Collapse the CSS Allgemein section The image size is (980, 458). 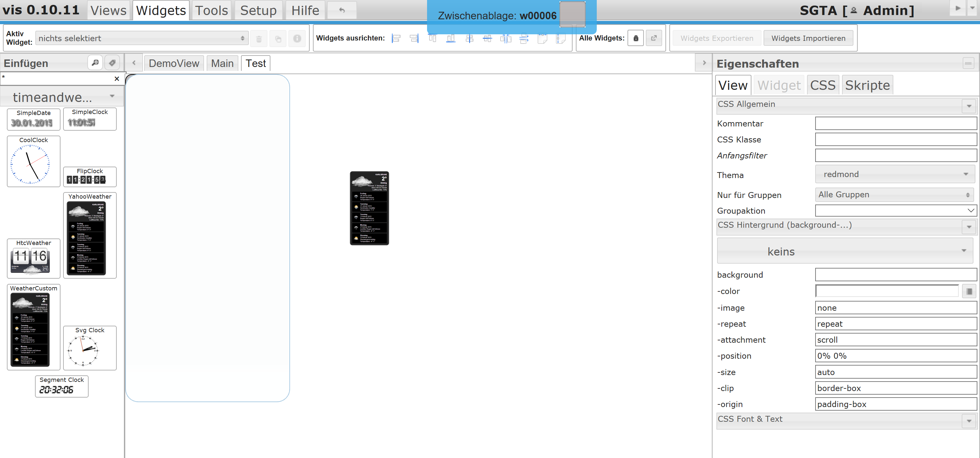[x=969, y=106]
